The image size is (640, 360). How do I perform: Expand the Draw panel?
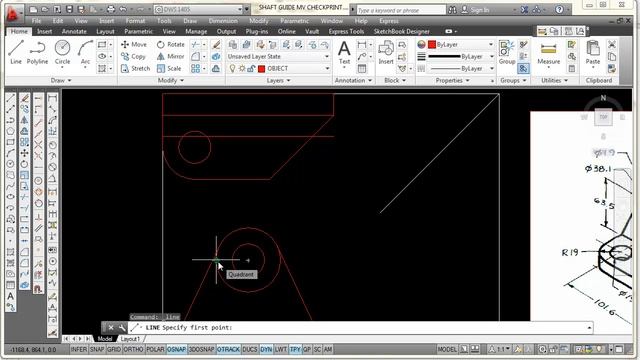point(61,80)
